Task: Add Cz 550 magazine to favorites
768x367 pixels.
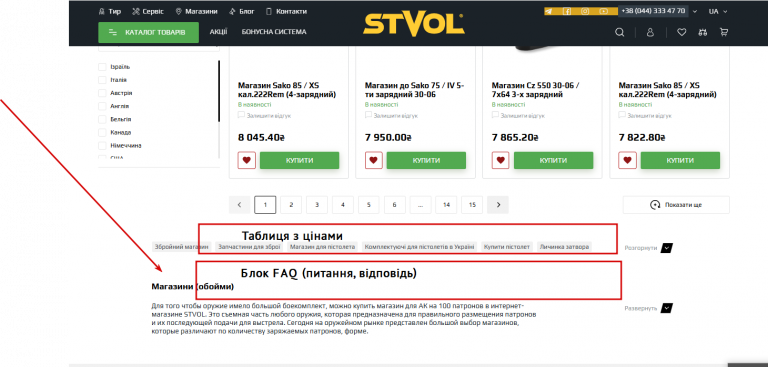Action: 501,160
